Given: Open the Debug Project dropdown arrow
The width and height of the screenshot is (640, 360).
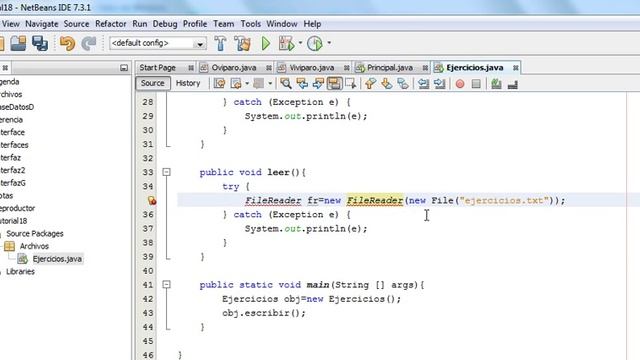Looking at the screenshot, I should coord(300,43).
